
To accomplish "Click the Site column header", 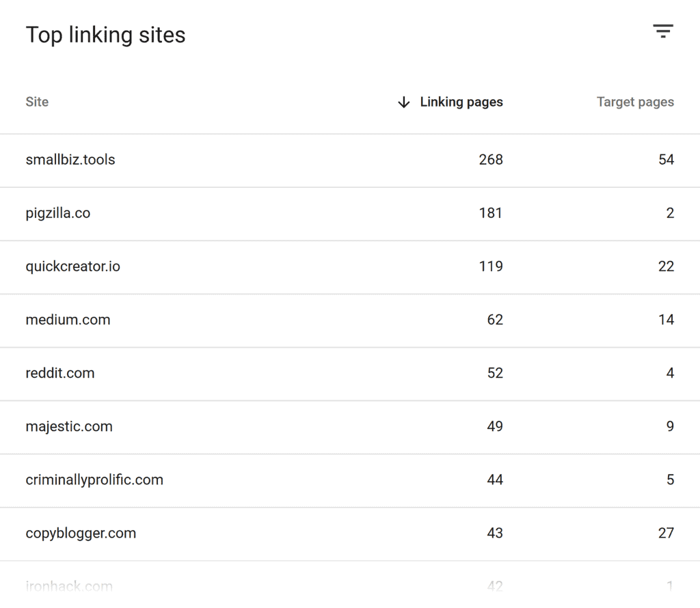I will tap(37, 102).
